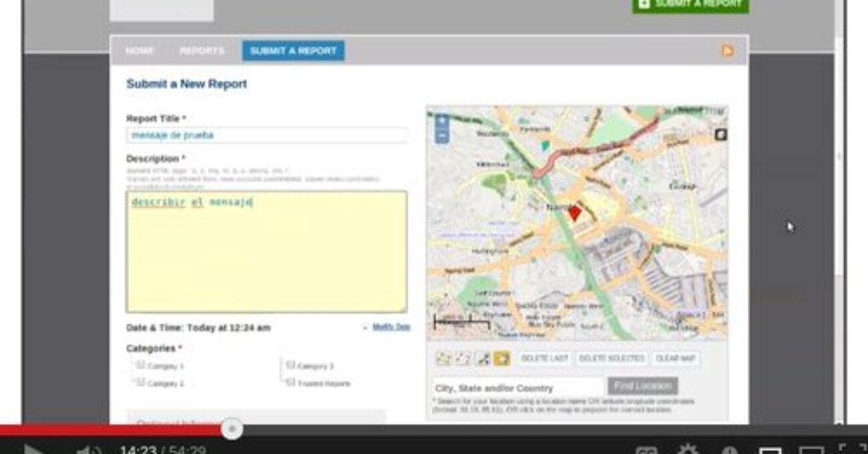Check the Category 2 checkbox
The height and width of the screenshot is (454, 868).
pos(141,383)
